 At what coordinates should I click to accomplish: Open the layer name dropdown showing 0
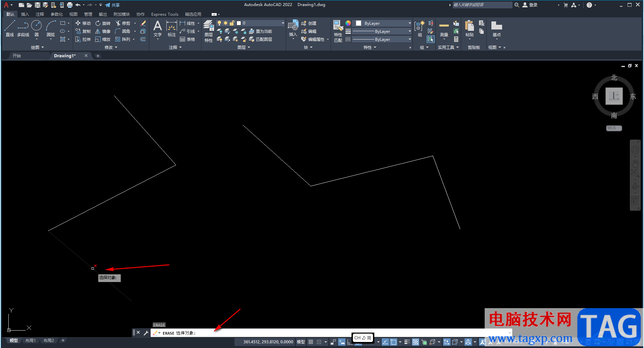250,23
